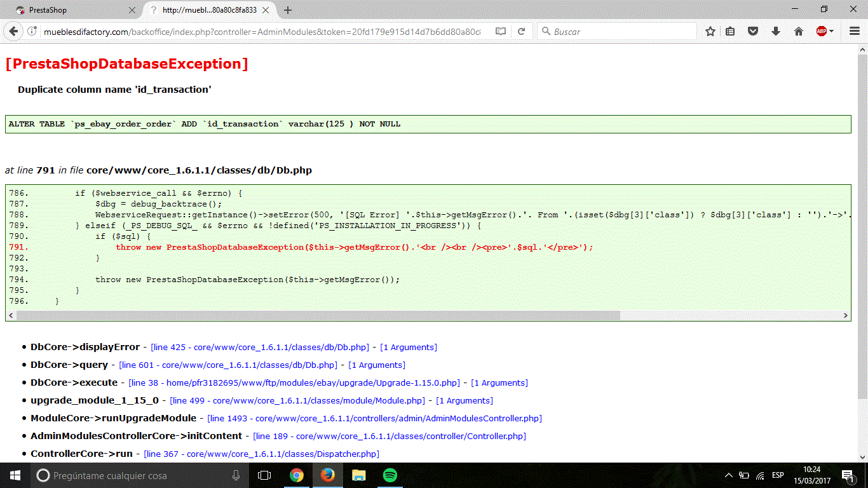
Task: Click the PrestaShopDatabaseException heading
Action: click(126, 64)
